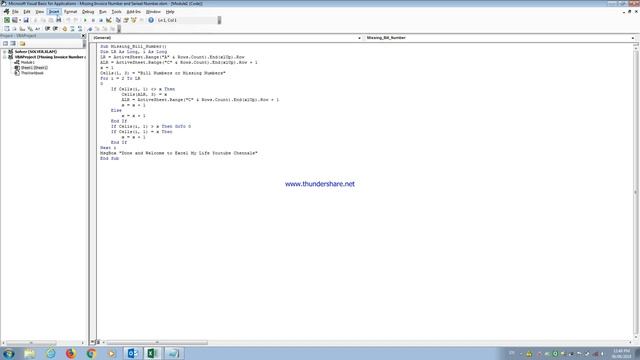Expand the Solver (SOLVER.XLAM) project node
This screenshot has height=360, width=640.
click(x=4, y=52)
